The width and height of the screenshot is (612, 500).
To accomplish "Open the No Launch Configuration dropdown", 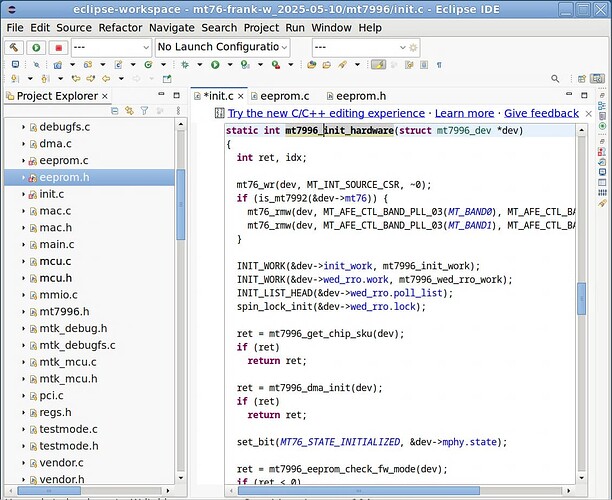I will tap(222, 48).
